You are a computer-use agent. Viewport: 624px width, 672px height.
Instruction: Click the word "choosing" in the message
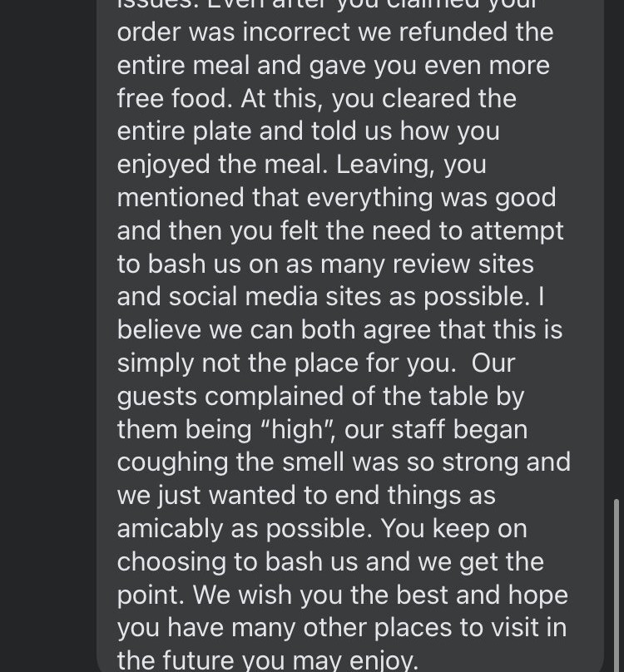click(171, 562)
